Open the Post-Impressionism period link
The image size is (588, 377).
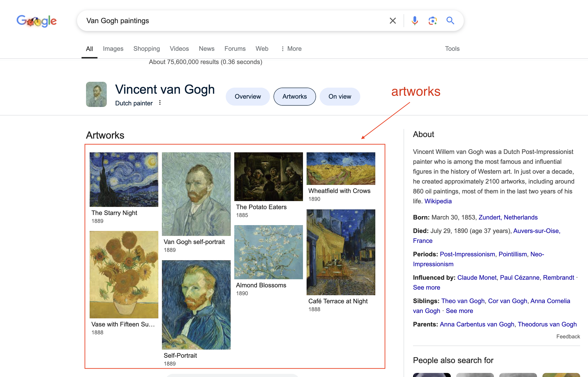pos(467,254)
